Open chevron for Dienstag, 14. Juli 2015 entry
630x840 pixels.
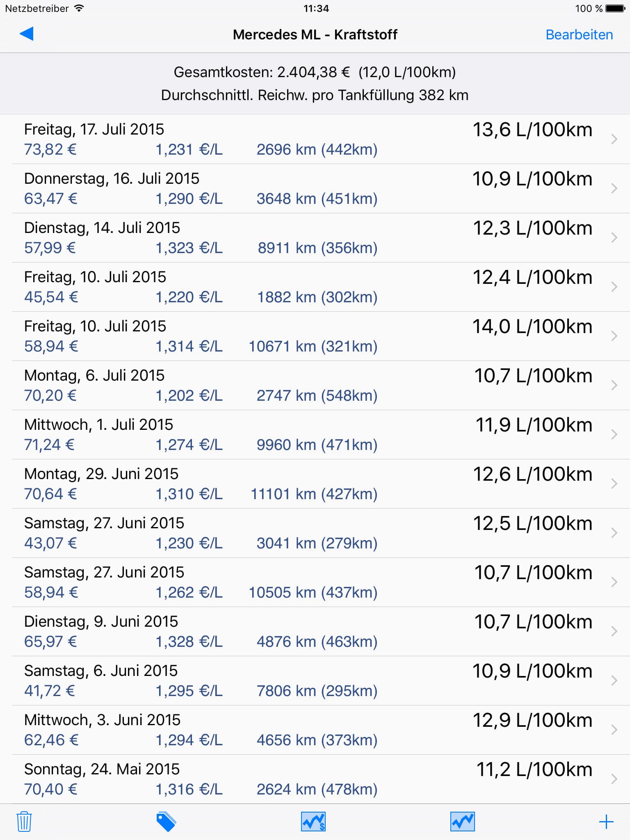614,237
